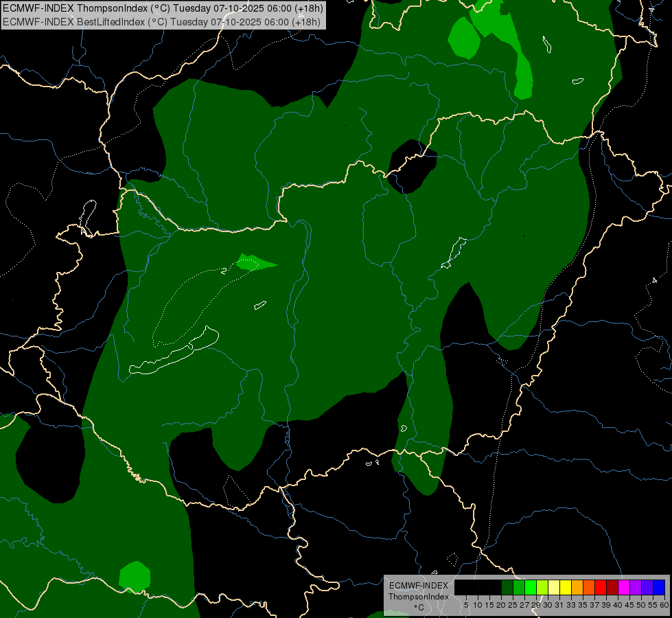
Task: Click the legend tick value 5
Action: 466,605
